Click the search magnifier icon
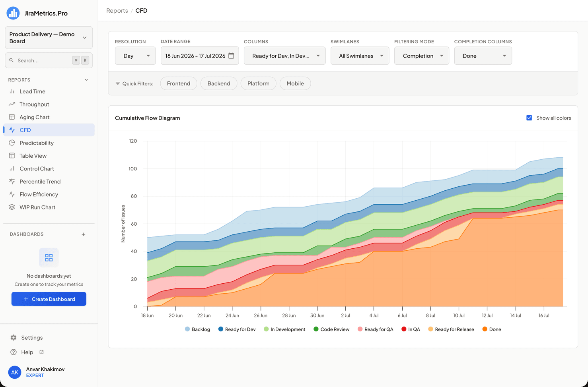Screen dimensions: 588x387 coord(12,60)
